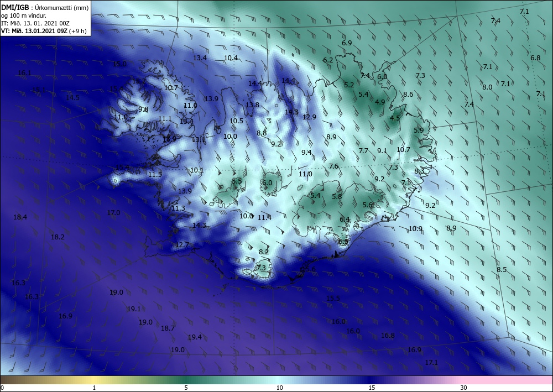553x392 pixels.
Task: Click the 12.9 value on the map
Action: tap(309, 117)
